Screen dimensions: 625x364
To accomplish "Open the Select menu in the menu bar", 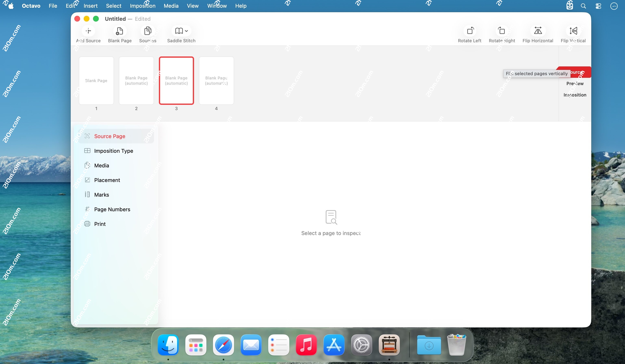I will point(114,6).
